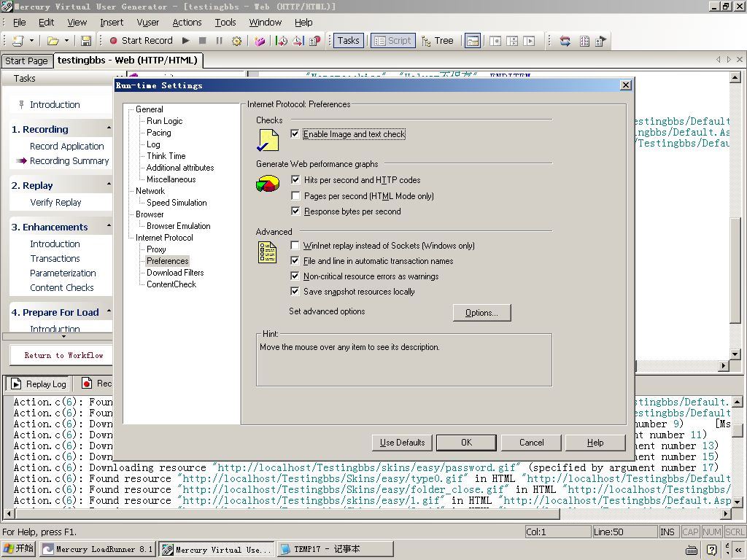Collapse the 1. Recording task section

click(x=109, y=128)
